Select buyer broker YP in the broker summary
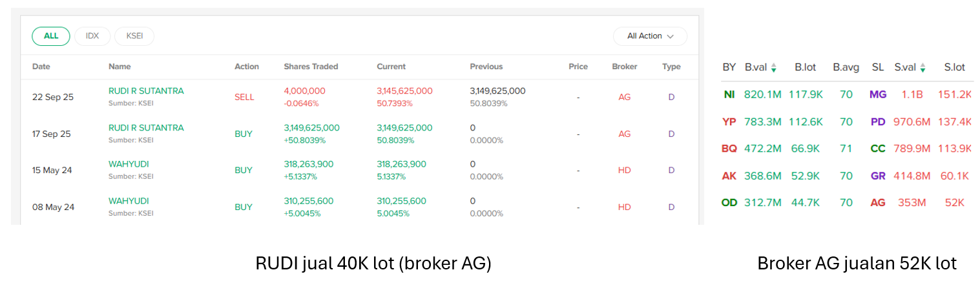 [729, 121]
